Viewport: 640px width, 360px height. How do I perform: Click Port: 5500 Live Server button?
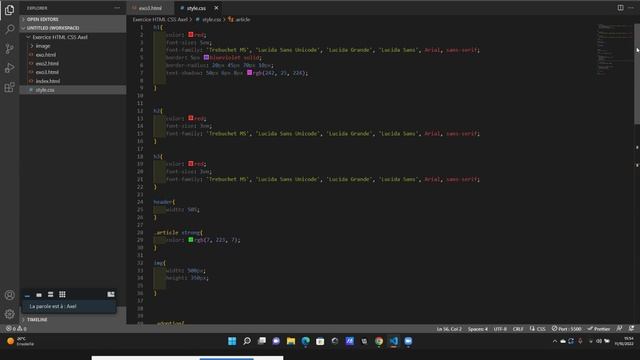point(566,329)
